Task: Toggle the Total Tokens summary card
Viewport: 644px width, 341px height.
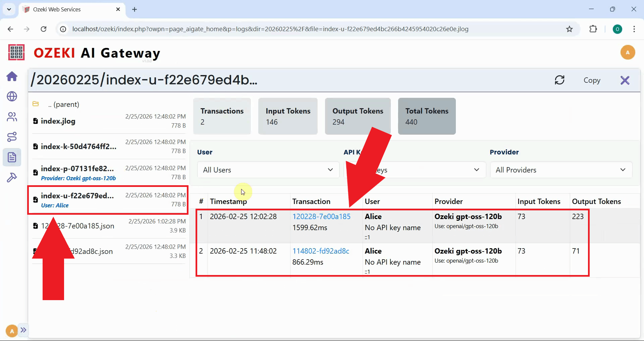Action: [x=426, y=116]
